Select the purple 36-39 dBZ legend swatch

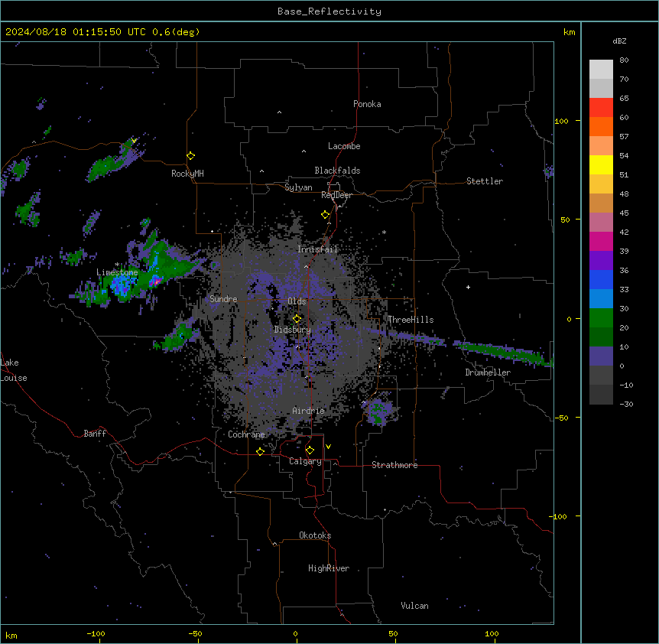(x=601, y=260)
